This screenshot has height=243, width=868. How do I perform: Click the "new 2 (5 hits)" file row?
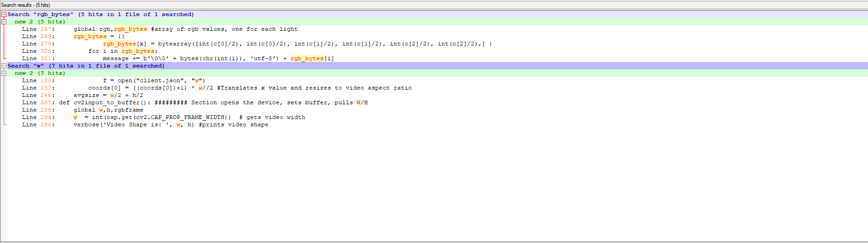437,22
